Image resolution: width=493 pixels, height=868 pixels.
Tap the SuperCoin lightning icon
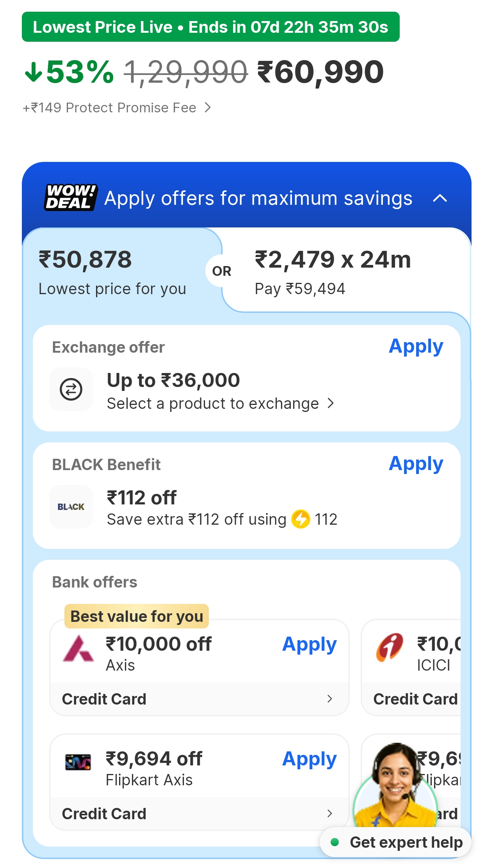tap(301, 519)
